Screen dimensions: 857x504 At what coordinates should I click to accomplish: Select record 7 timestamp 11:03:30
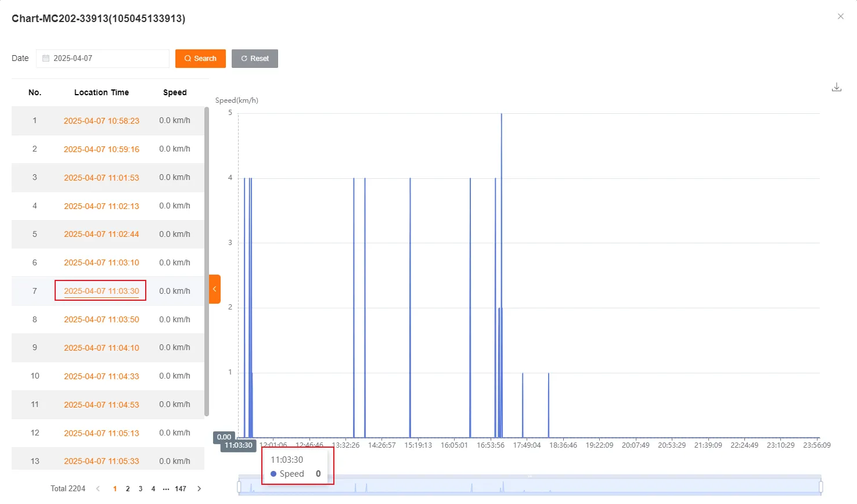click(101, 291)
